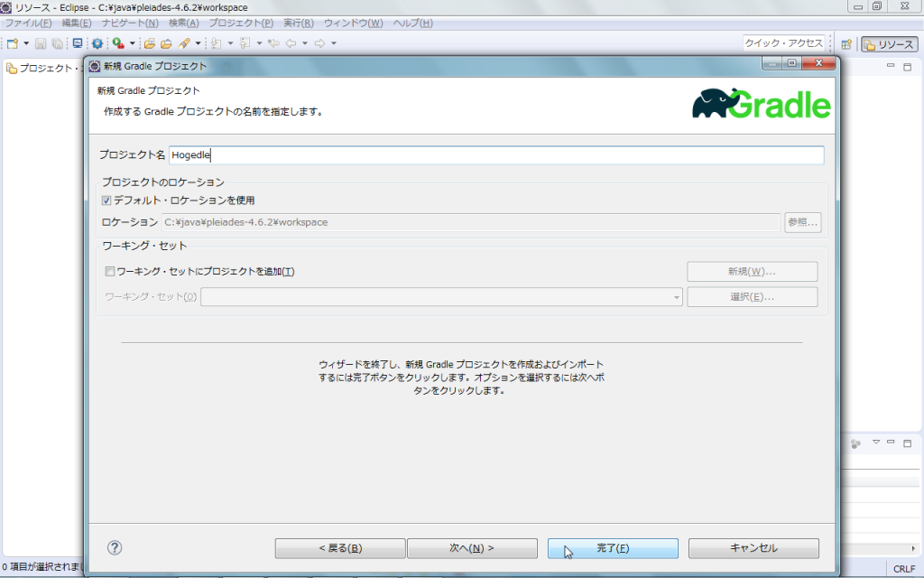Open the Back history dropdown arrow
The image size is (924, 578).
coord(305,43)
